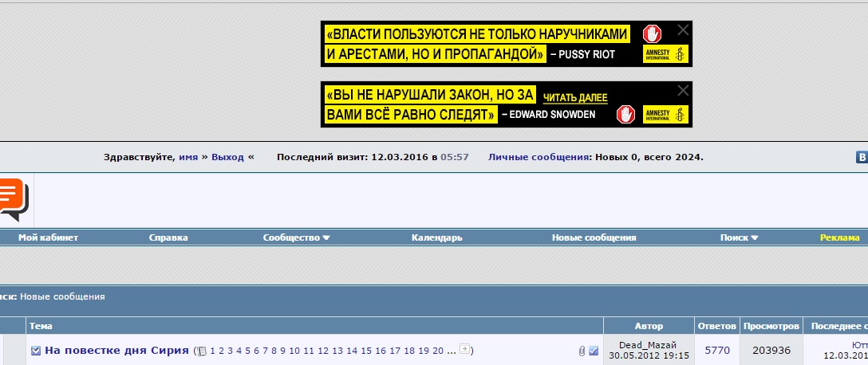Toggle the checkbox icon before thread title
The image size is (868, 365).
click(x=36, y=351)
